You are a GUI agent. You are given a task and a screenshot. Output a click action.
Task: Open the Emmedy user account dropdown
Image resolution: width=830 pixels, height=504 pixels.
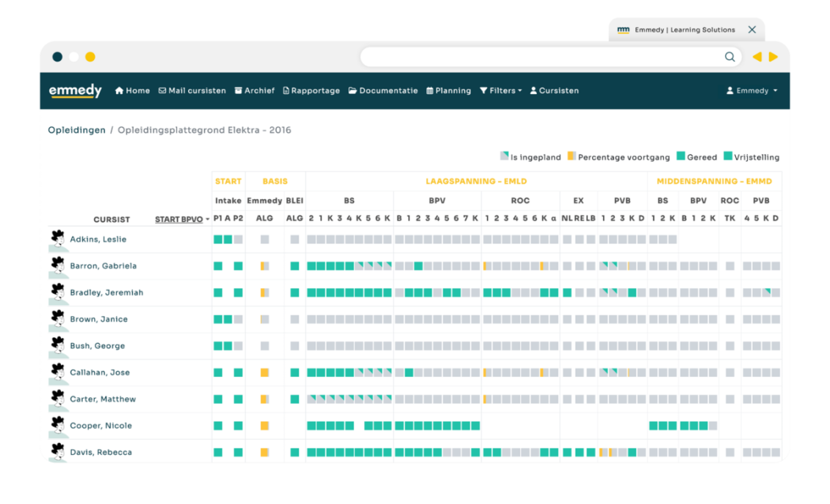click(x=752, y=91)
